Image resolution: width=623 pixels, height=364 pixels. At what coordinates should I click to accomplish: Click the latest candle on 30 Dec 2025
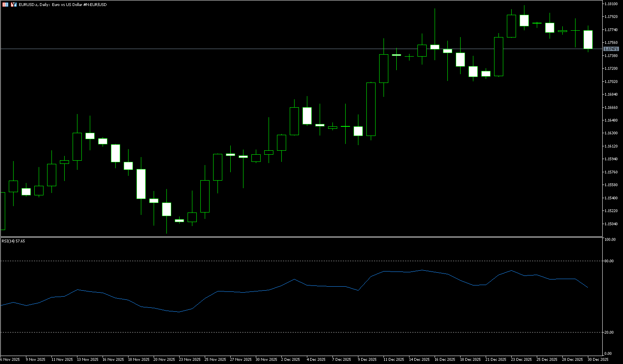click(x=588, y=39)
